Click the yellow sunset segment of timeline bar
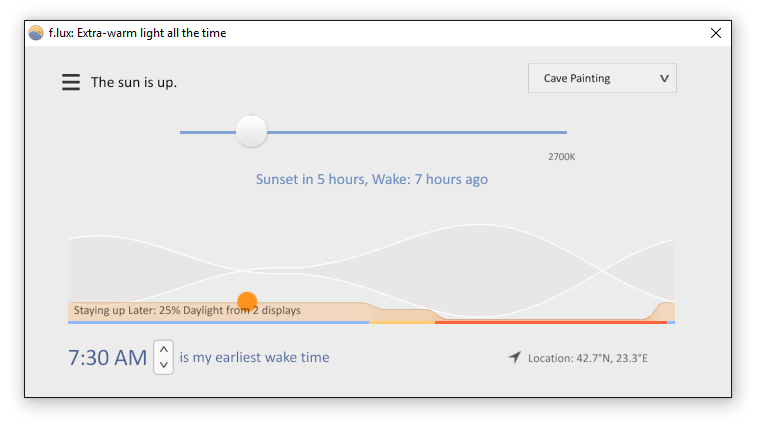The image size is (760, 429). point(402,322)
